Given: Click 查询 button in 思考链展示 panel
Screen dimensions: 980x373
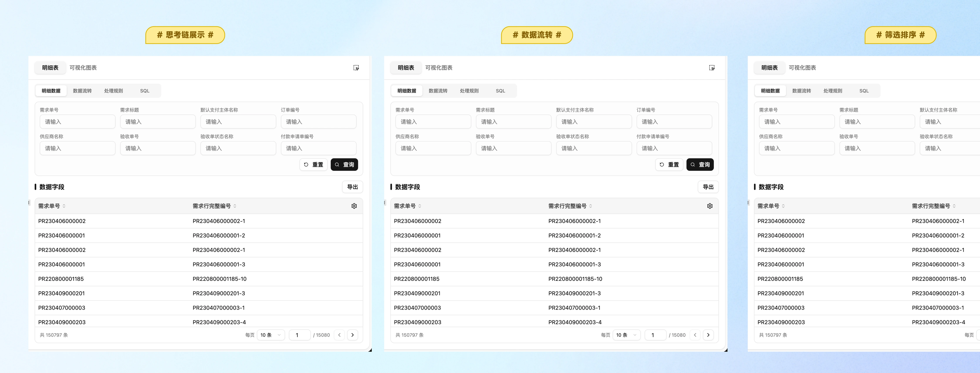Looking at the screenshot, I should [x=344, y=164].
